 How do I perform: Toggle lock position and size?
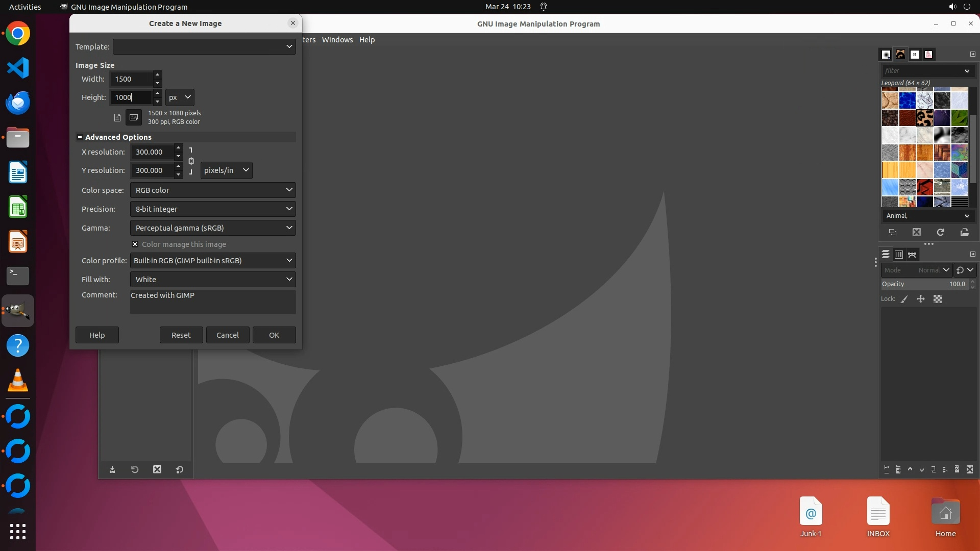pos(921,299)
